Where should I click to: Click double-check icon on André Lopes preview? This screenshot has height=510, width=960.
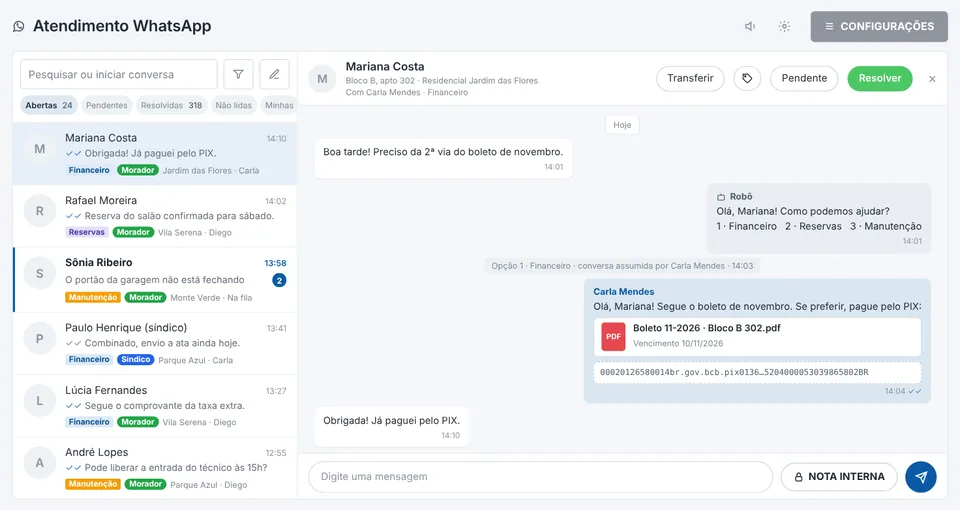tap(73, 468)
